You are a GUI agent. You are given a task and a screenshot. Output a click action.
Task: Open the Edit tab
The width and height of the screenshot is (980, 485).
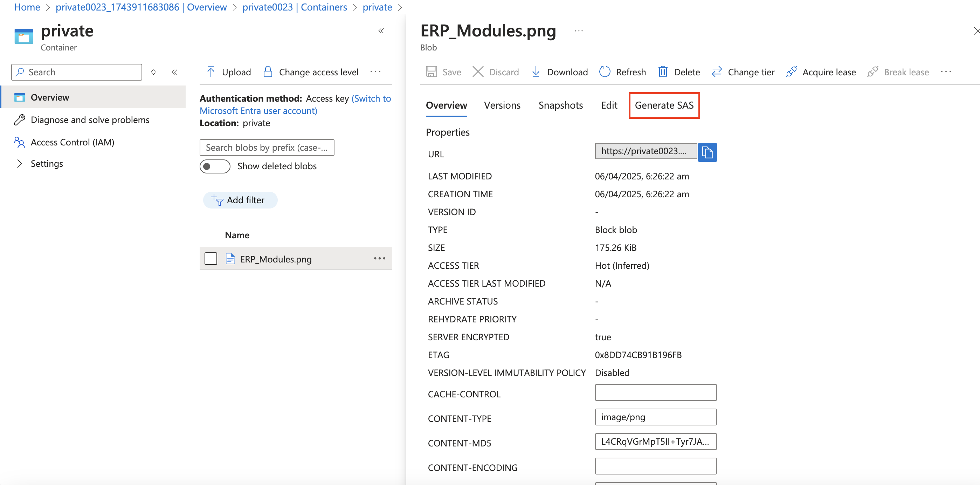609,105
